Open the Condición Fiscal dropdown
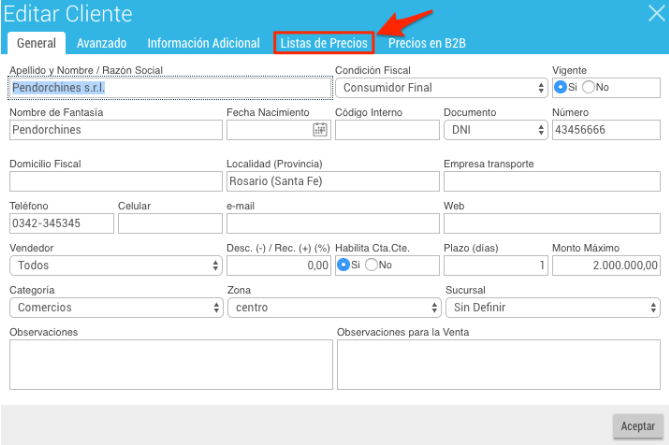 tap(441, 87)
